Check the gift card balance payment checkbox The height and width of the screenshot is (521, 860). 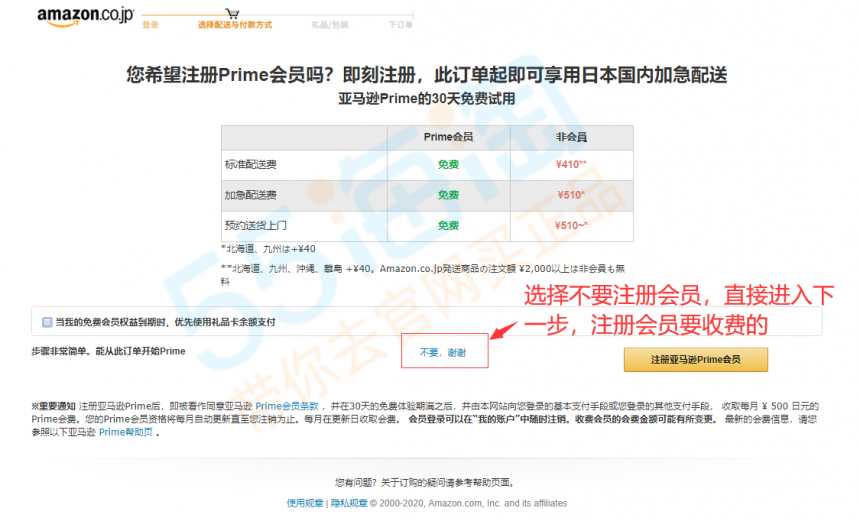tap(48, 322)
